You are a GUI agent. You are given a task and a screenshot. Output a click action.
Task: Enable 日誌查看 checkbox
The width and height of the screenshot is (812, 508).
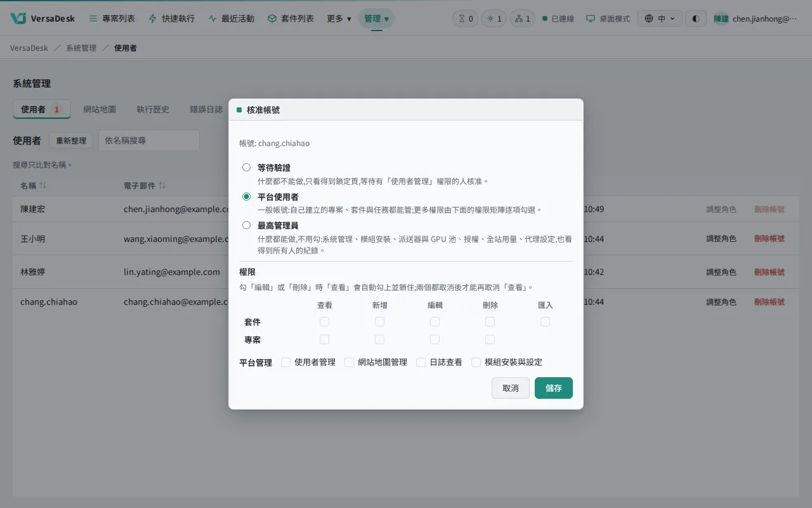(421, 362)
